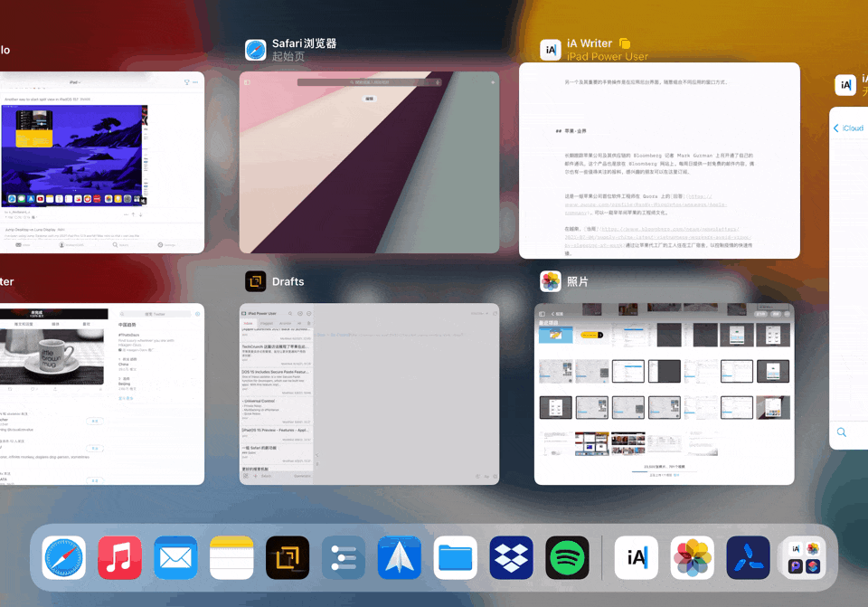Tap the '照片' title label above the Photos card
868x607 pixels.
click(x=578, y=281)
